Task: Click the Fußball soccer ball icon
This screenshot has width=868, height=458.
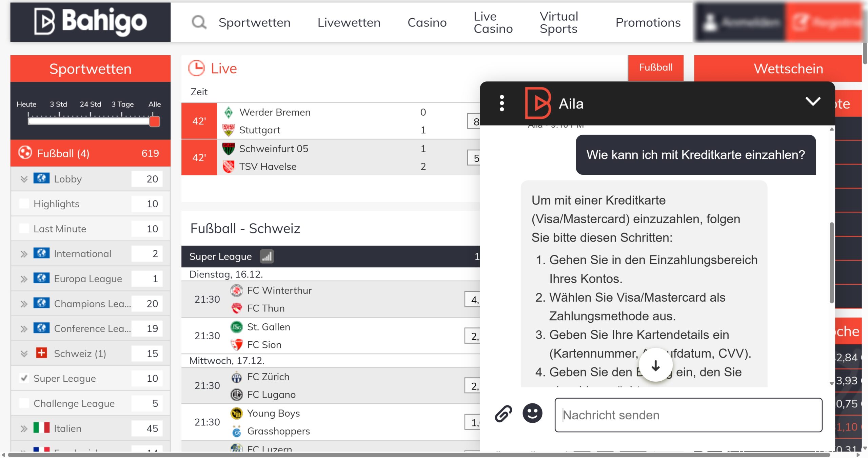Action: (25, 153)
